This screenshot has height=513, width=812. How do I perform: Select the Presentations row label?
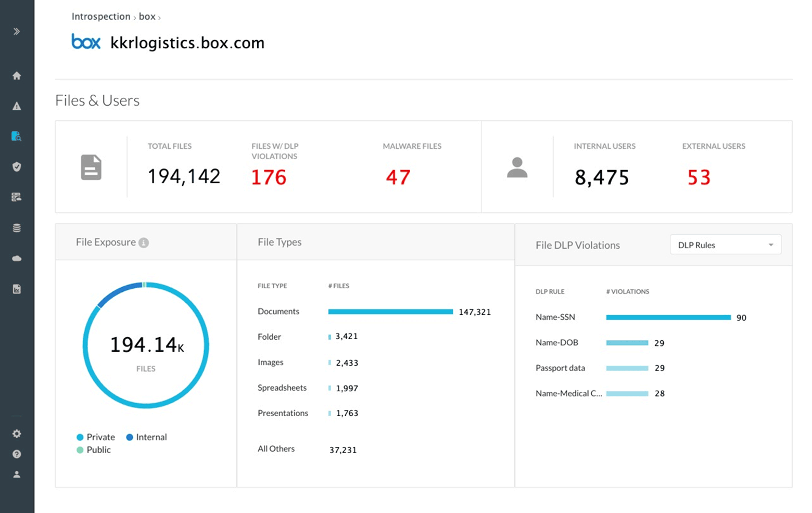tap(283, 413)
